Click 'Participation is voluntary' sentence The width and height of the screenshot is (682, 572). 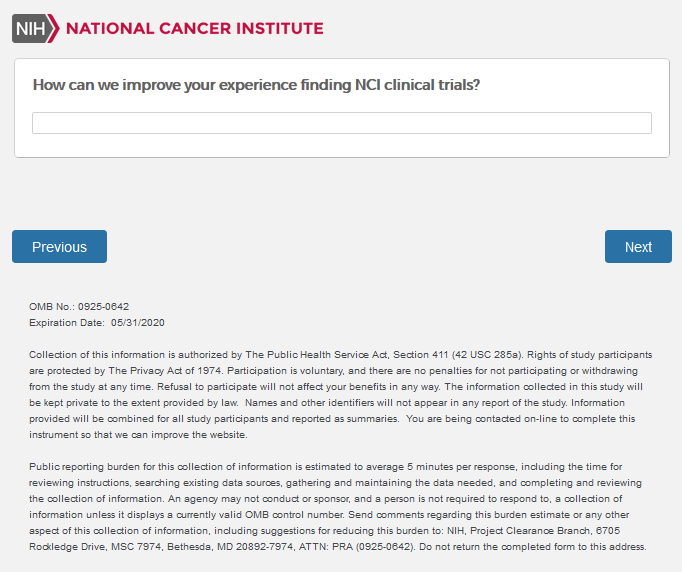pyautogui.click(x=285, y=371)
